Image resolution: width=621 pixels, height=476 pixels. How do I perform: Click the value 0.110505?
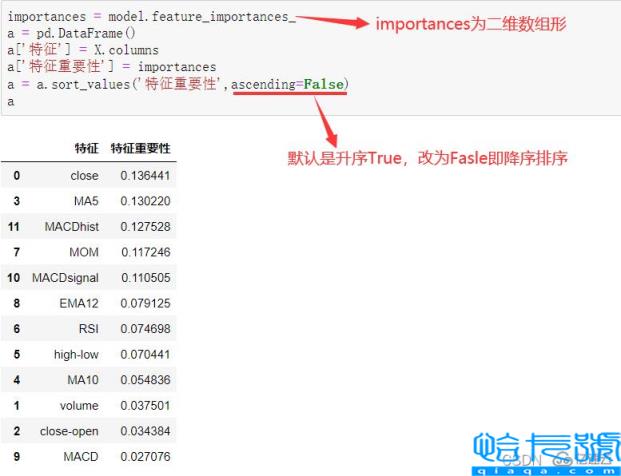146,278
